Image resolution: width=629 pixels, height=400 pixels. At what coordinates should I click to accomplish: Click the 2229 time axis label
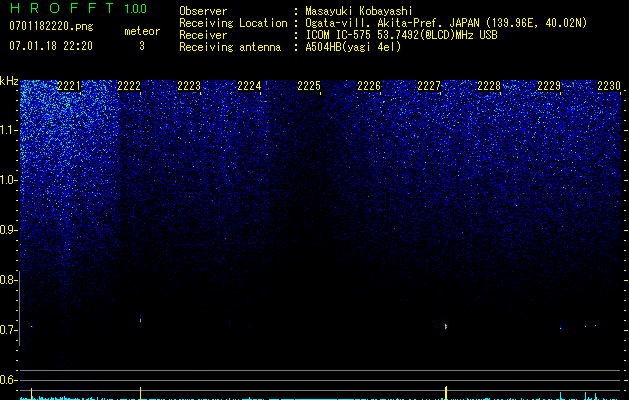[x=549, y=86]
